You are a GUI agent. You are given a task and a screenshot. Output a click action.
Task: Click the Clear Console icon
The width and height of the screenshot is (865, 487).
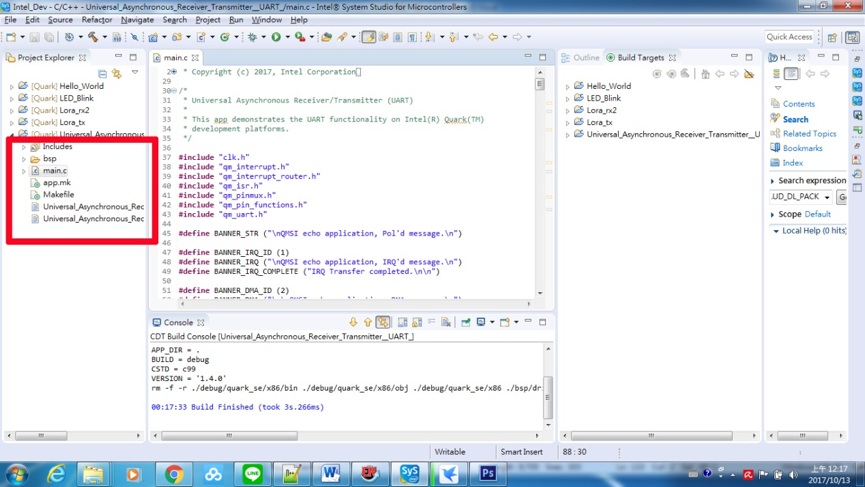pyautogui.click(x=446, y=322)
